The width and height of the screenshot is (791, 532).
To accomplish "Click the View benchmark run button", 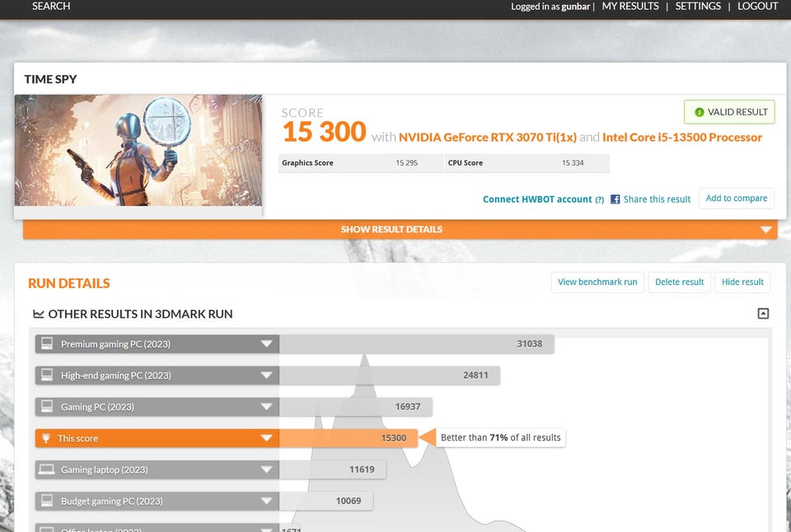I will 597,282.
